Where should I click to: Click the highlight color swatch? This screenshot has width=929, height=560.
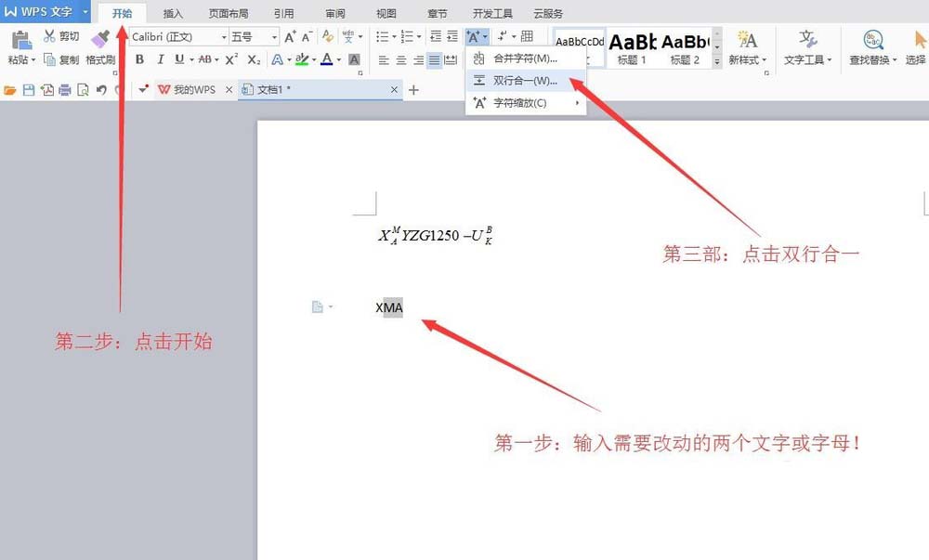(303, 59)
